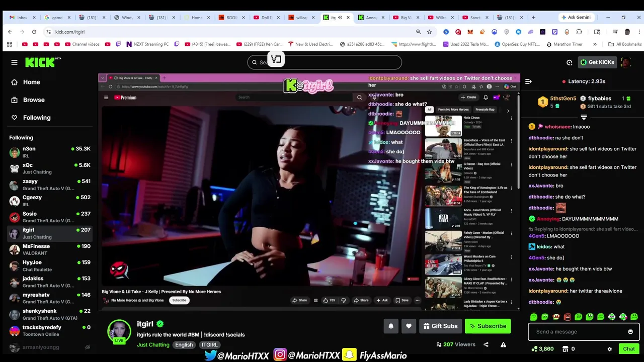This screenshot has width=644, height=362.
Task: Click the Get KICKs button
Action: pyautogui.click(x=597, y=62)
